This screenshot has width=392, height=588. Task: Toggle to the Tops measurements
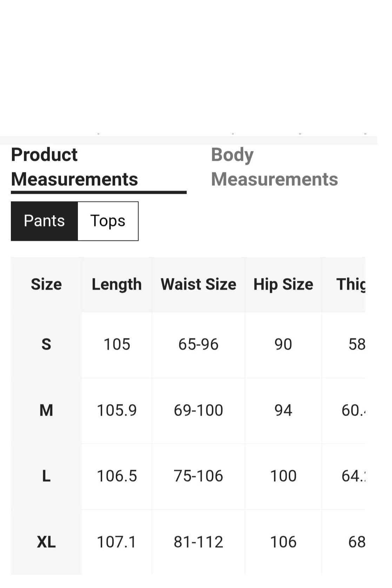pos(108,221)
